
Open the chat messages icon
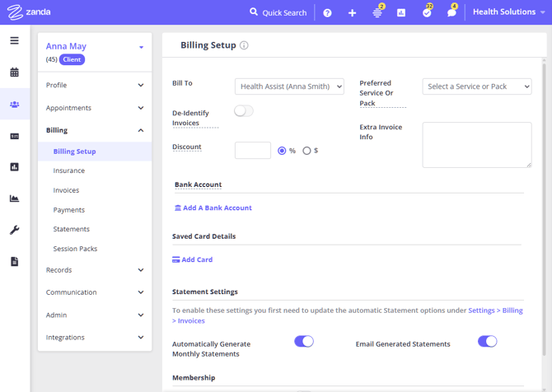tap(451, 13)
